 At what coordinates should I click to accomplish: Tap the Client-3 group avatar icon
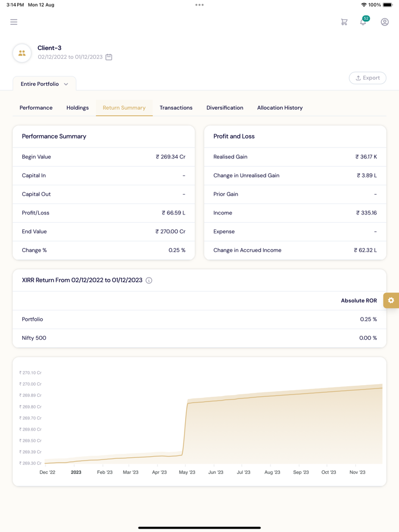pos(22,53)
